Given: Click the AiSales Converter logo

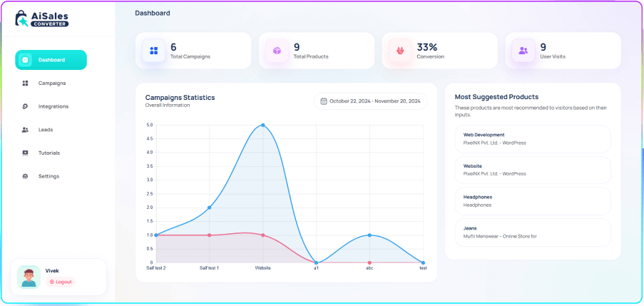Looking at the screenshot, I should [43, 18].
